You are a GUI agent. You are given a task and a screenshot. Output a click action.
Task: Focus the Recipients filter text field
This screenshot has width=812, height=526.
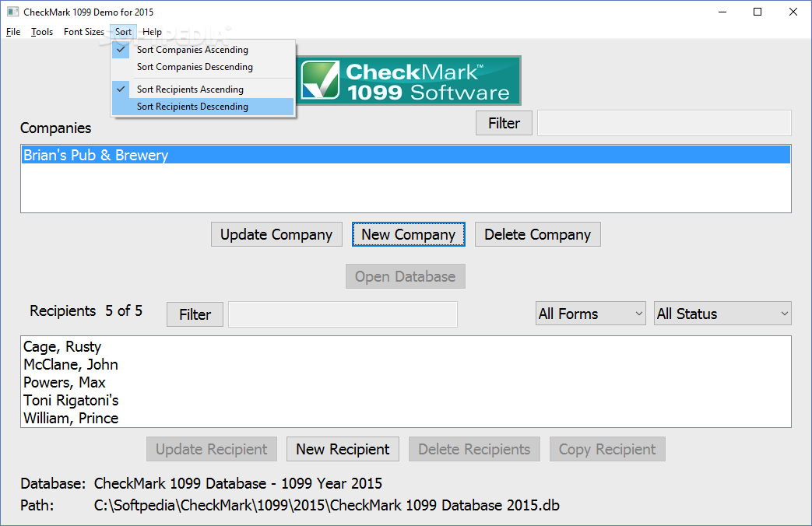tap(343, 314)
